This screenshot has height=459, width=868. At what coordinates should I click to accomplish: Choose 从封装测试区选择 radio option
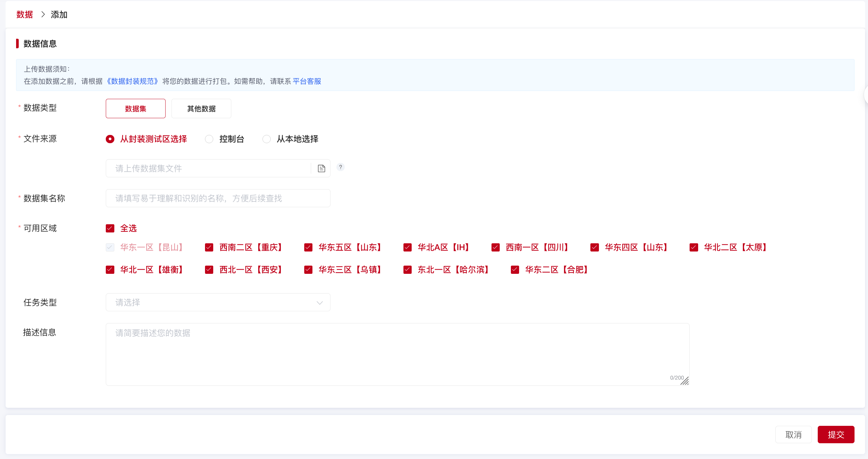(110, 139)
